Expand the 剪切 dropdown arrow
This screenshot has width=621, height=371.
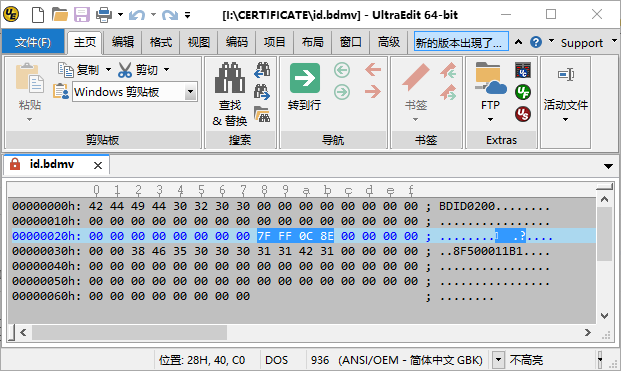pyautogui.click(x=167, y=70)
